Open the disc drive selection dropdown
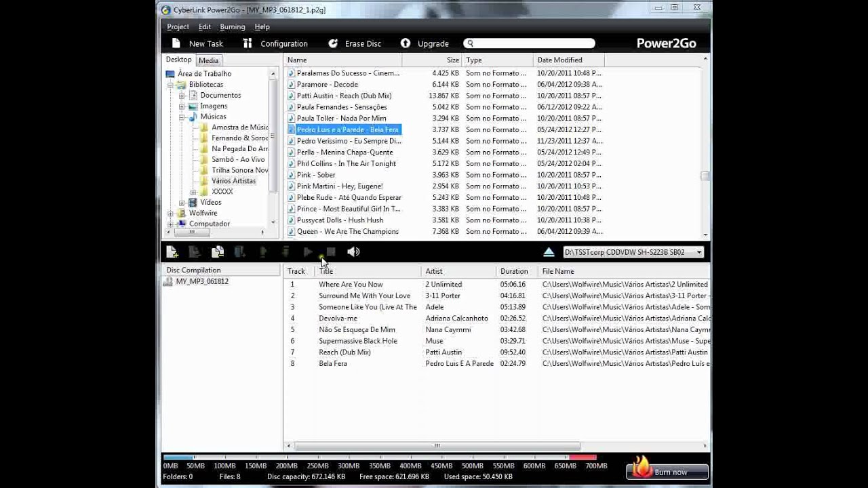The width and height of the screenshot is (868, 488). click(698, 252)
